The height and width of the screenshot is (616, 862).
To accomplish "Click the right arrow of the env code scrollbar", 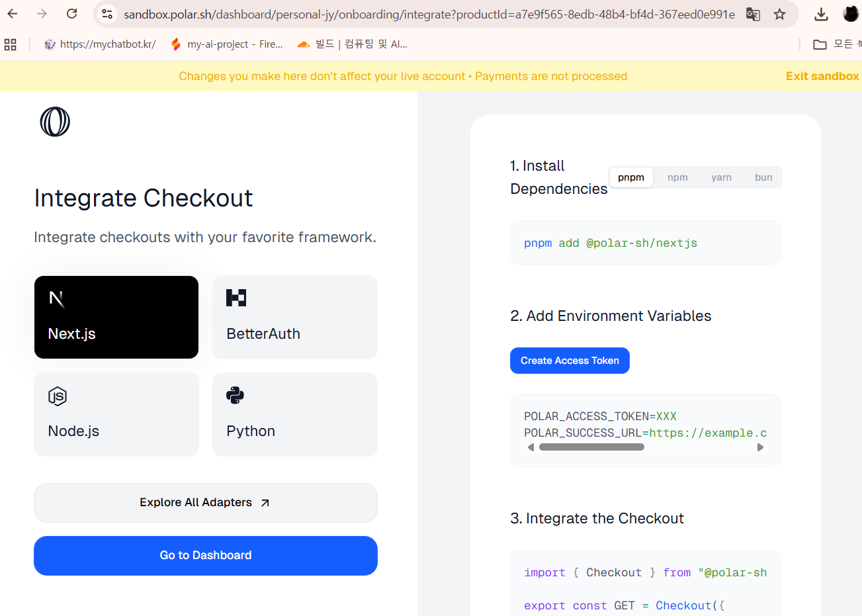I will (760, 447).
